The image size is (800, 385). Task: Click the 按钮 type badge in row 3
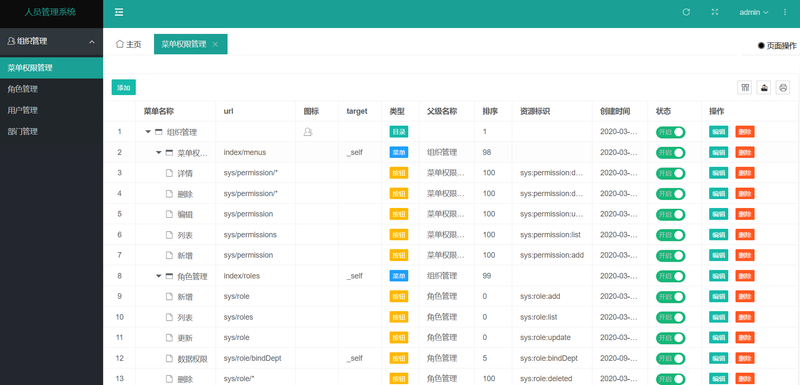click(x=398, y=173)
